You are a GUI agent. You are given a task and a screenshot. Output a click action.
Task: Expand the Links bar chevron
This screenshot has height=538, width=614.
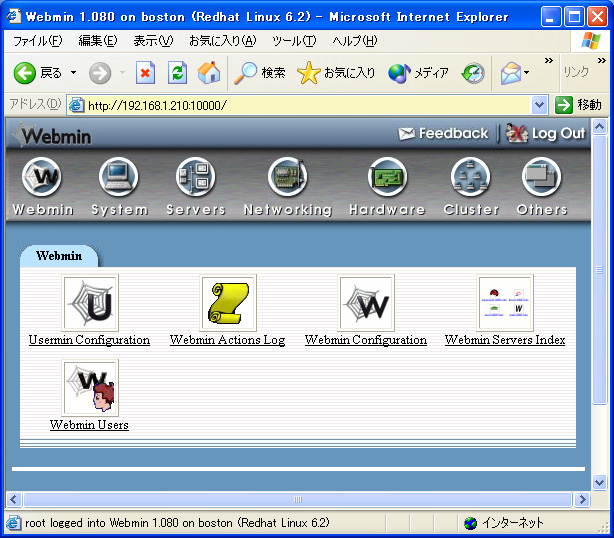(601, 61)
